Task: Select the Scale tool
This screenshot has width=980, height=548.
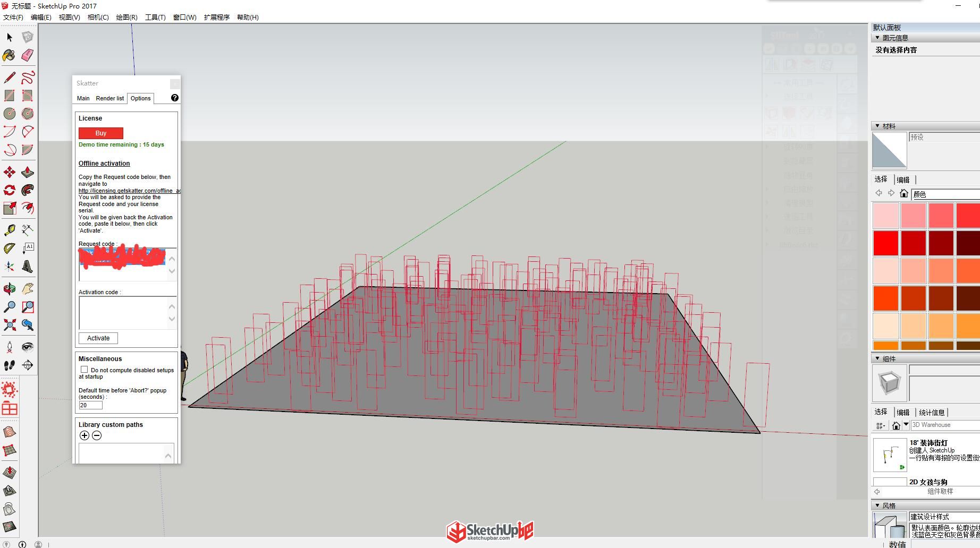Action: (x=10, y=208)
